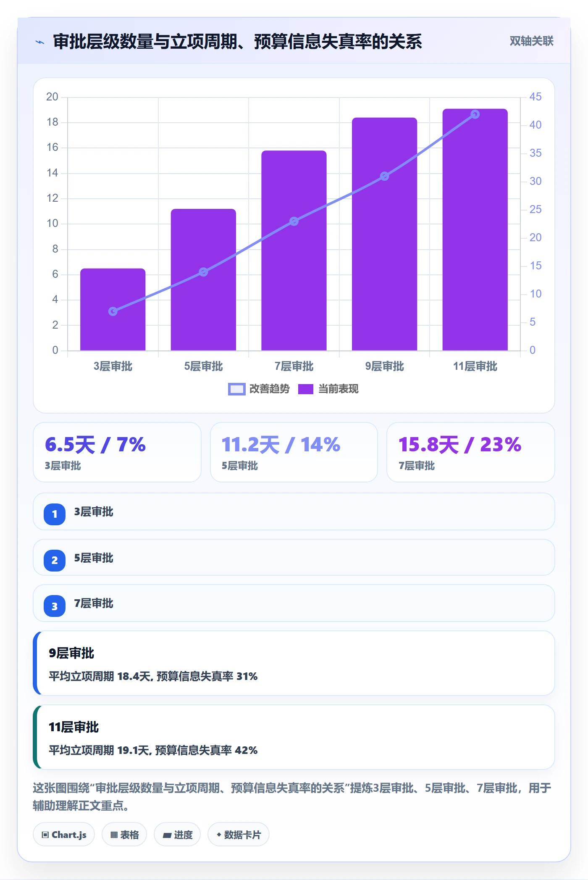Select the 3层审批 list row text
Viewport: 588px width, 880px height.
[x=94, y=512]
